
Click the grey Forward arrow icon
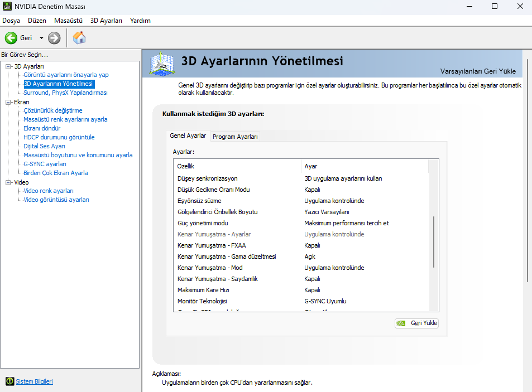point(54,38)
